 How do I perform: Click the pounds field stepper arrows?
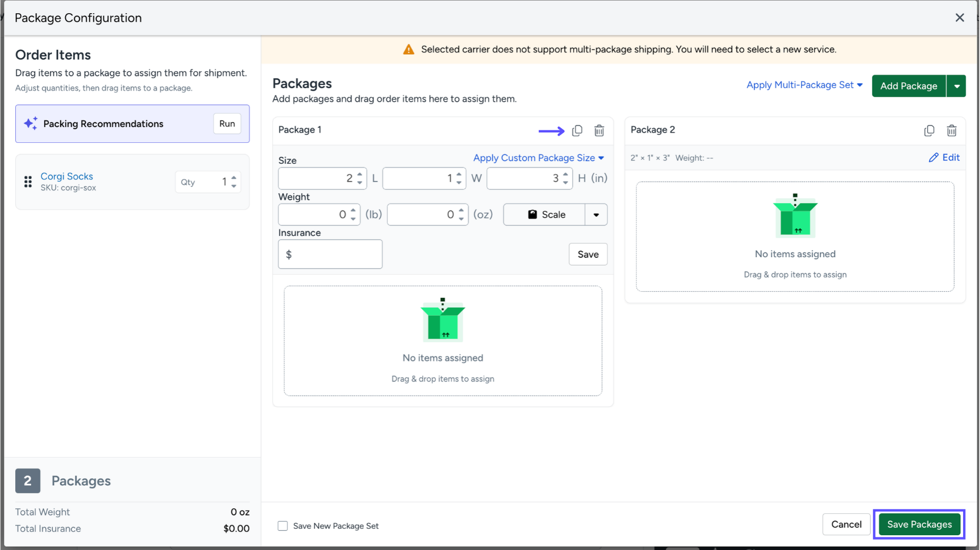pyautogui.click(x=353, y=215)
